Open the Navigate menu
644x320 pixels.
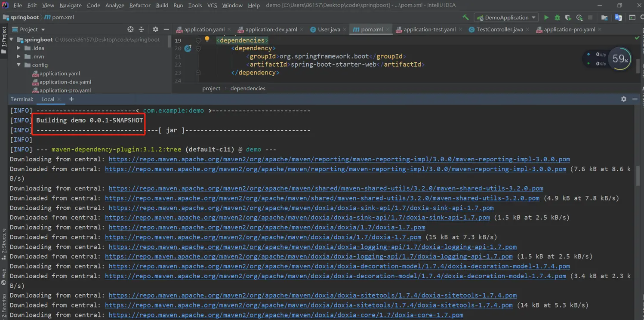tap(71, 5)
